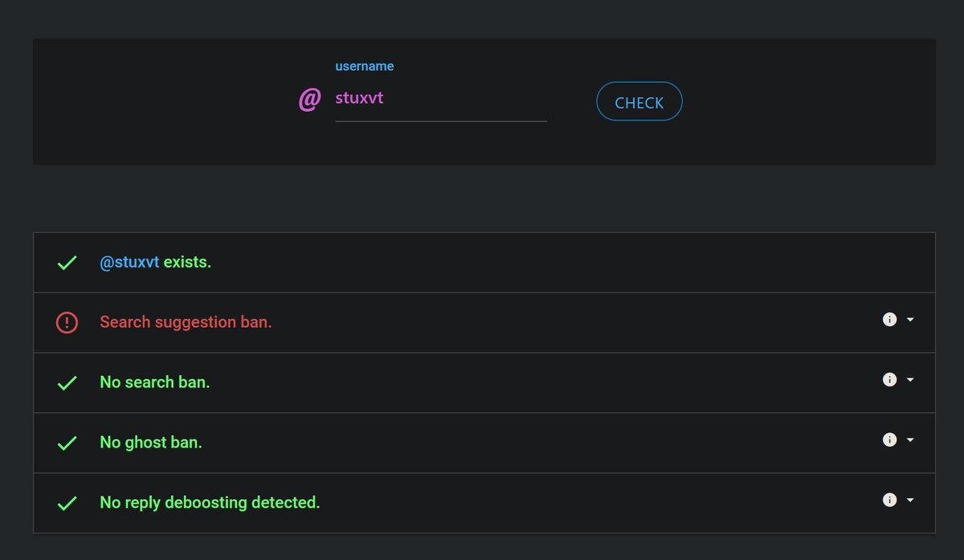Screen dimensions: 964x560
Task: Click the username label above the text field
Action: click(365, 66)
